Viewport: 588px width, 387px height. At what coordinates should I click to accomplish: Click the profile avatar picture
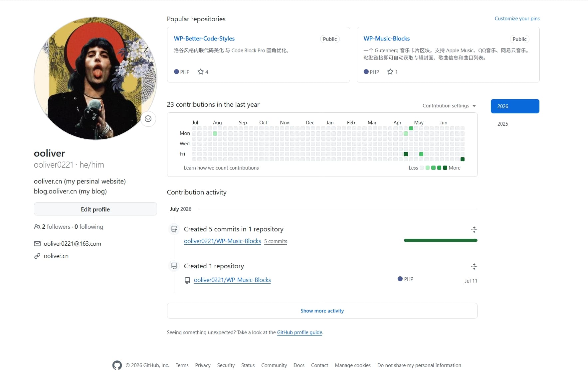(x=96, y=78)
